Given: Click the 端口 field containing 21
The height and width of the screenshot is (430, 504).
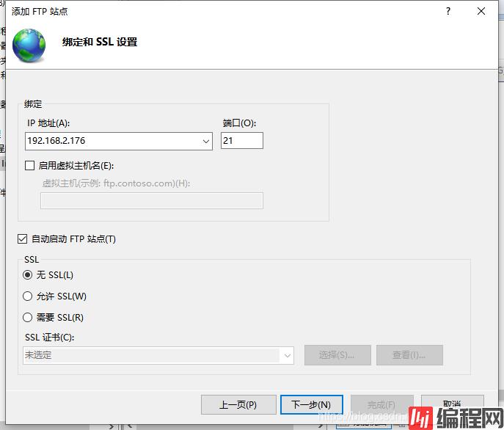Looking at the screenshot, I should point(241,140).
